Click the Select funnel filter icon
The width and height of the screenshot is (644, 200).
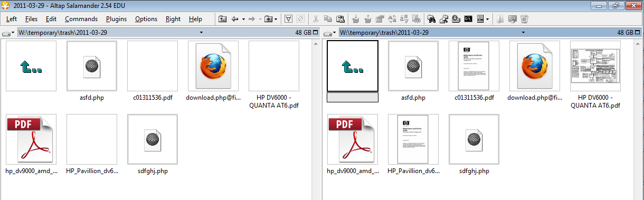click(x=288, y=19)
